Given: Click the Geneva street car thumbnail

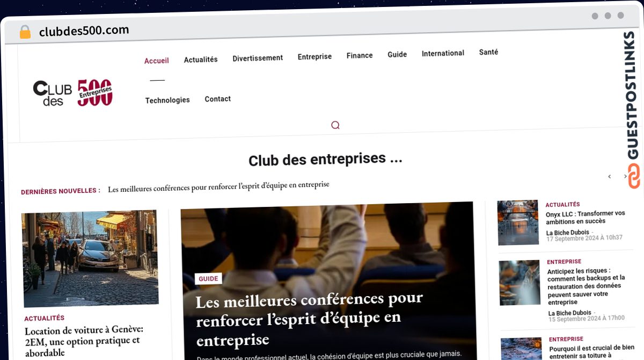Looking at the screenshot, I should point(90,258).
